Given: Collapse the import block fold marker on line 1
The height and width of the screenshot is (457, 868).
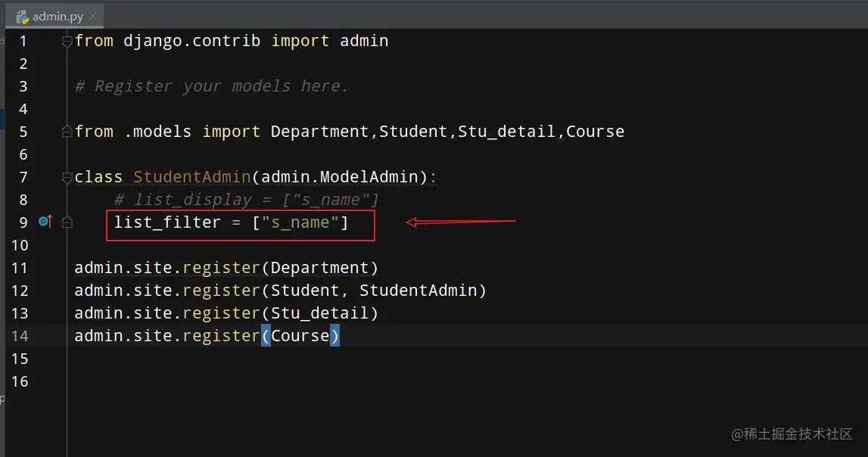Looking at the screenshot, I should click(x=67, y=41).
